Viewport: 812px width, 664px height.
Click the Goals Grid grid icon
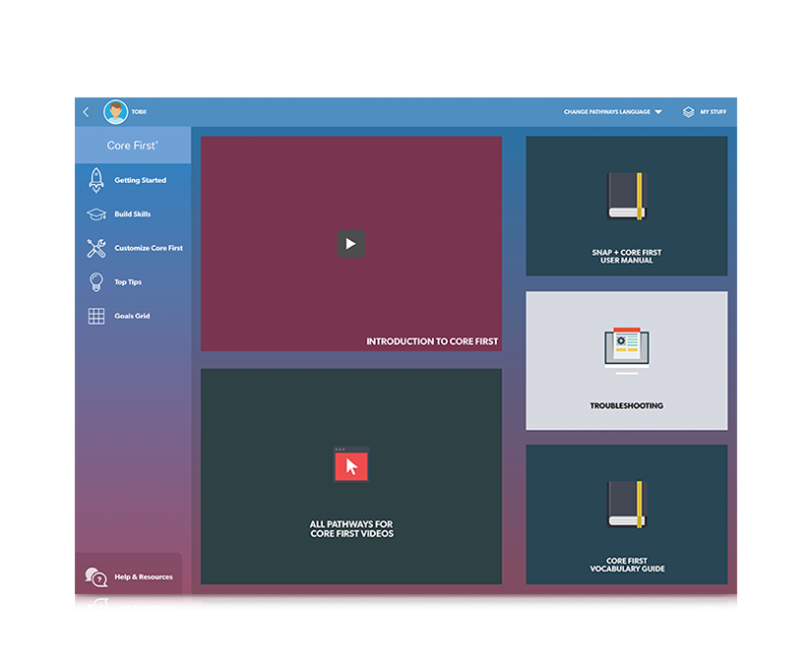[x=94, y=316]
